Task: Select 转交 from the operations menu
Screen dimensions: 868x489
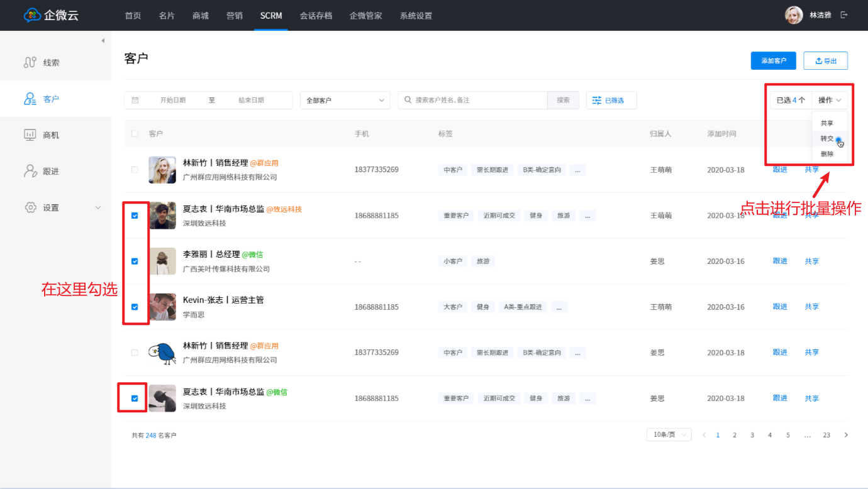Action: pyautogui.click(x=827, y=138)
